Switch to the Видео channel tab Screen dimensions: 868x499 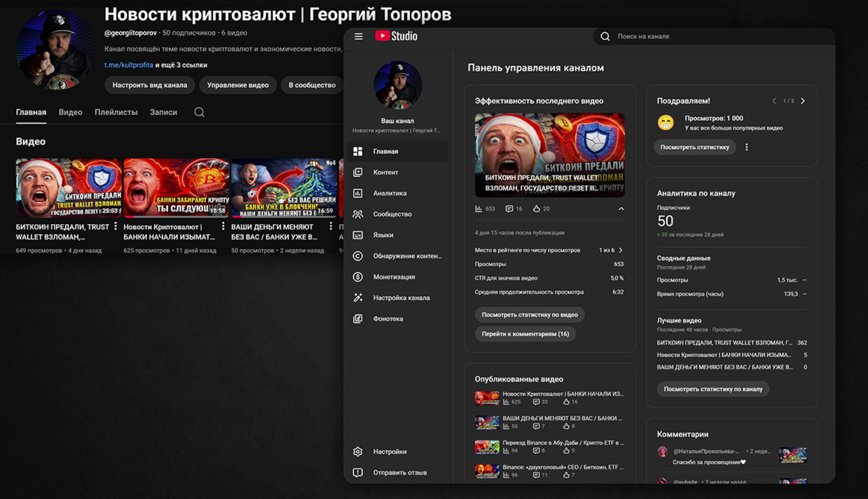click(70, 112)
